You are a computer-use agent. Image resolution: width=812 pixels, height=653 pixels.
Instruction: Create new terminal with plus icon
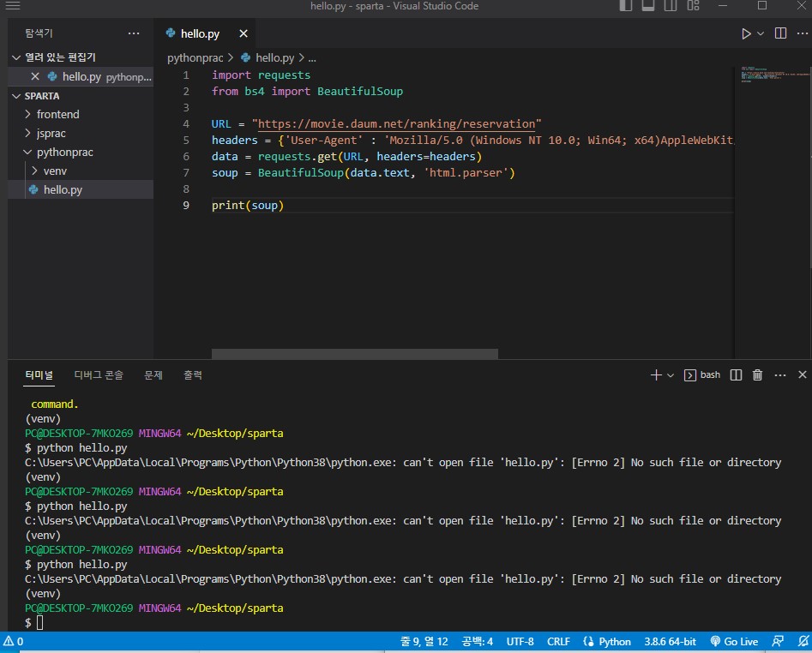pos(656,375)
